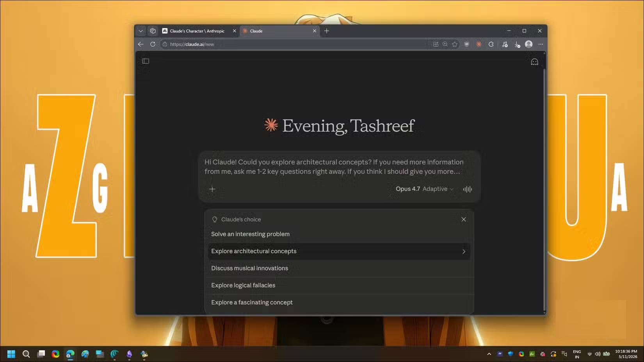This screenshot has width=644, height=362.
Task: Close the Claude's Character tab
Action: [235, 31]
